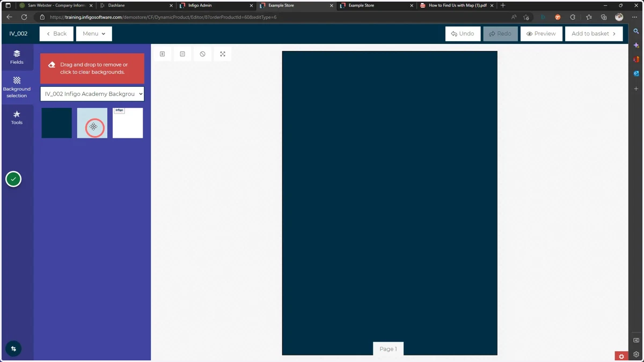Click the address bar URL
This screenshot has width=644, height=362.
pyautogui.click(x=163, y=17)
